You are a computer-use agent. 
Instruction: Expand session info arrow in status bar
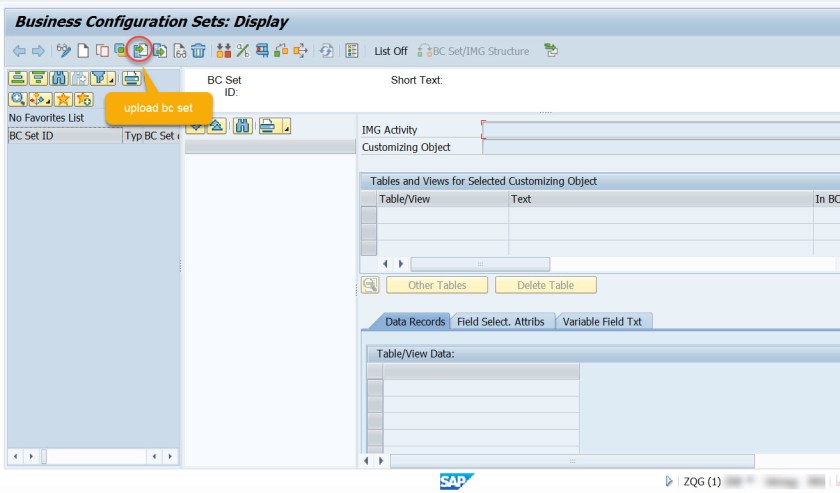(x=669, y=481)
